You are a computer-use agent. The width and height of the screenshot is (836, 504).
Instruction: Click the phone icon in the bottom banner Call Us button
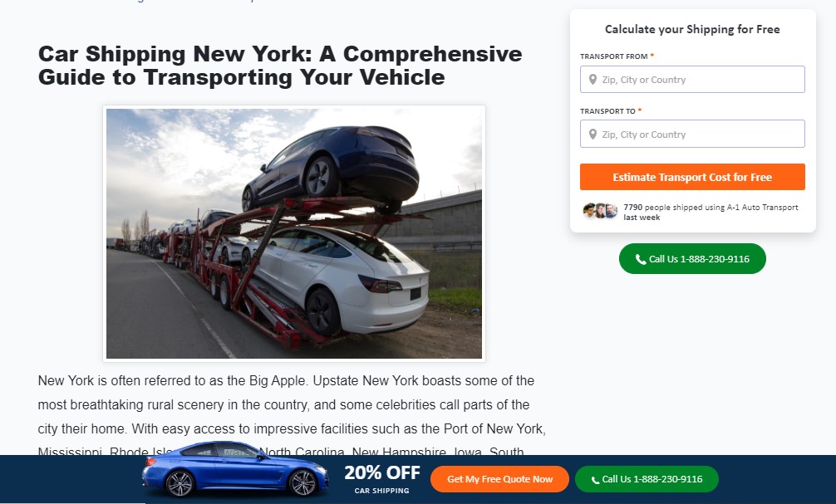(595, 480)
